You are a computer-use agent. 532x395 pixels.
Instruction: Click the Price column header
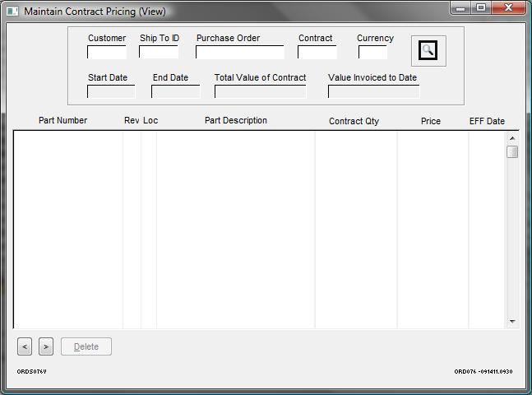click(x=431, y=121)
